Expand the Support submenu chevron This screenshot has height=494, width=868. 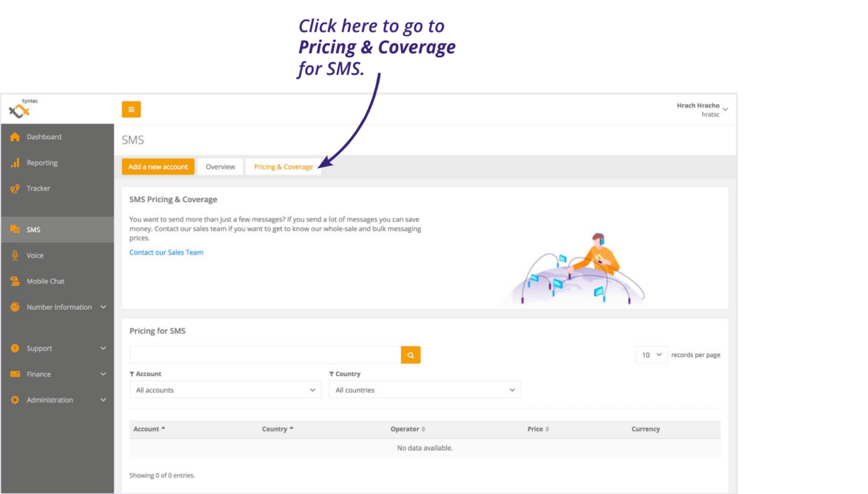coord(103,348)
